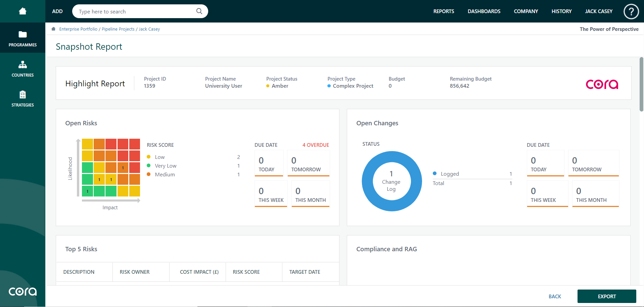Click the vertical page scrollbar
The image size is (644, 307).
(641, 84)
